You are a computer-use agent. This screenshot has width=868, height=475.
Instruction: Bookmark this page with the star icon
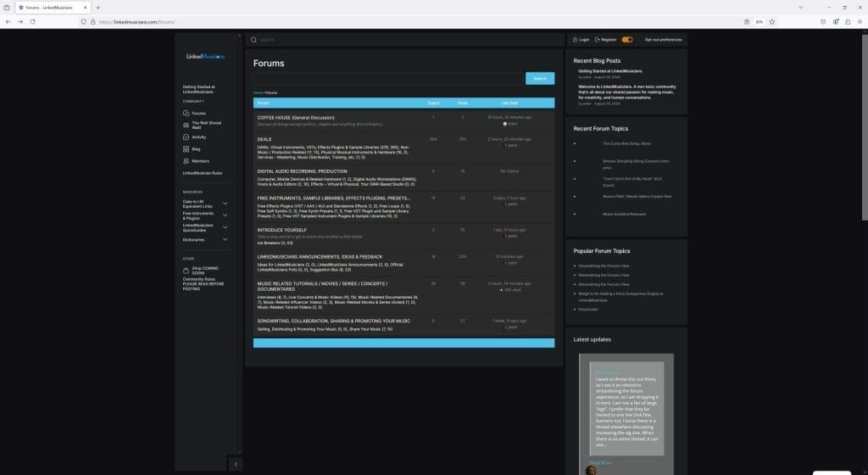pyautogui.click(x=772, y=21)
